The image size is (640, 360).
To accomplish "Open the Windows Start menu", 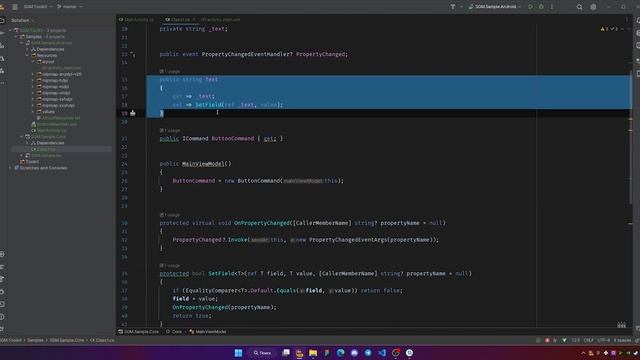I will pyautogui.click(x=238, y=353).
